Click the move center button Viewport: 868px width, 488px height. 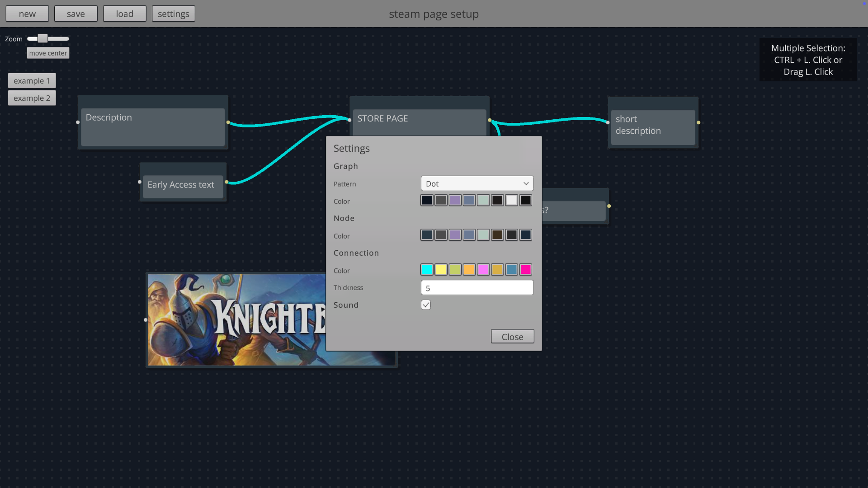click(48, 53)
